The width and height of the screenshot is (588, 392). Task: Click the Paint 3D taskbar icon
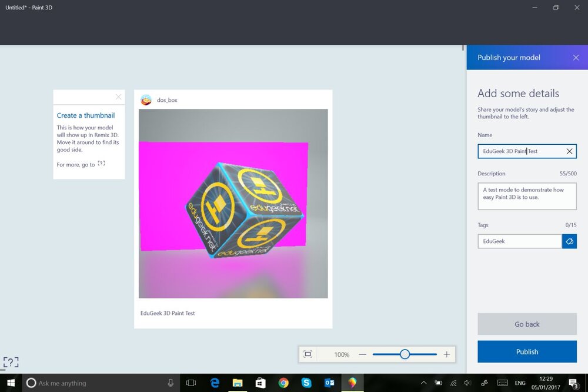click(352, 383)
